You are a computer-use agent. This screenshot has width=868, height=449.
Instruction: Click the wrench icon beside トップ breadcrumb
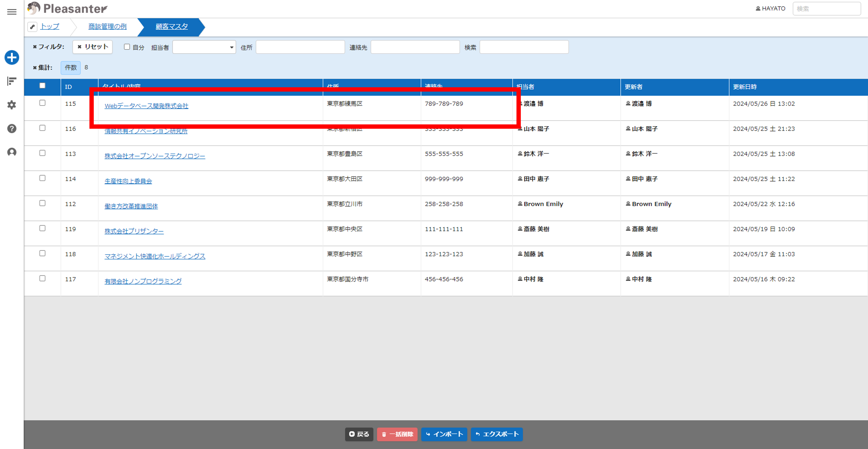click(32, 27)
